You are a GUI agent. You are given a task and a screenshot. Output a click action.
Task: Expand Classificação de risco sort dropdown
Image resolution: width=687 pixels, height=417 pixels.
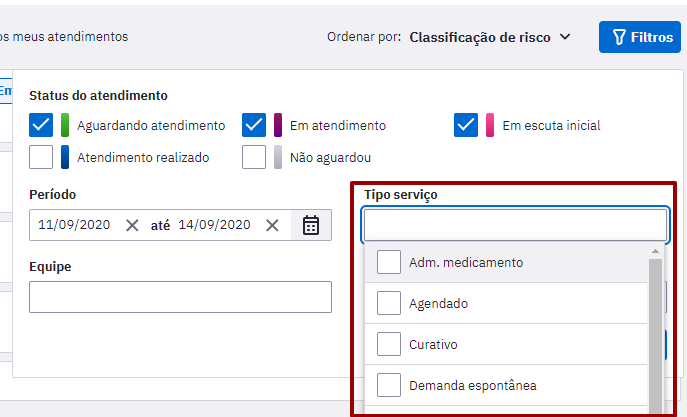click(490, 37)
